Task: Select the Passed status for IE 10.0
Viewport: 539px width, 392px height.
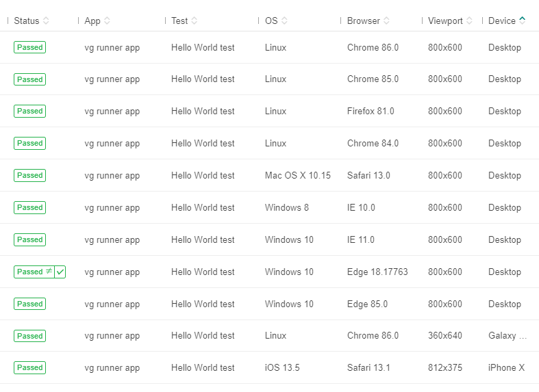Action: tap(29, 207)
